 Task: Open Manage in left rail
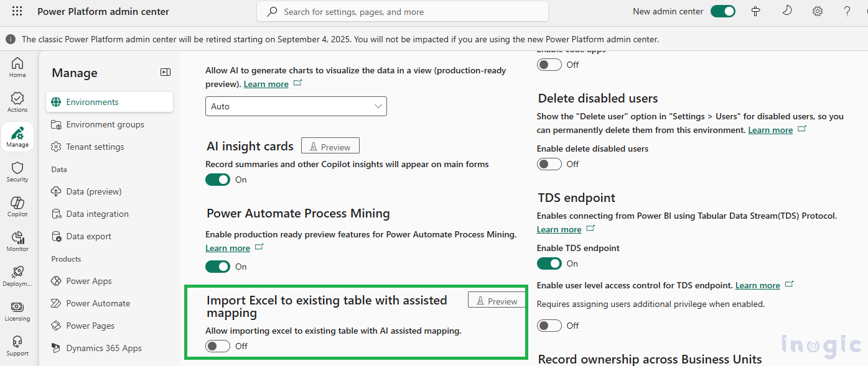point(17,137)
